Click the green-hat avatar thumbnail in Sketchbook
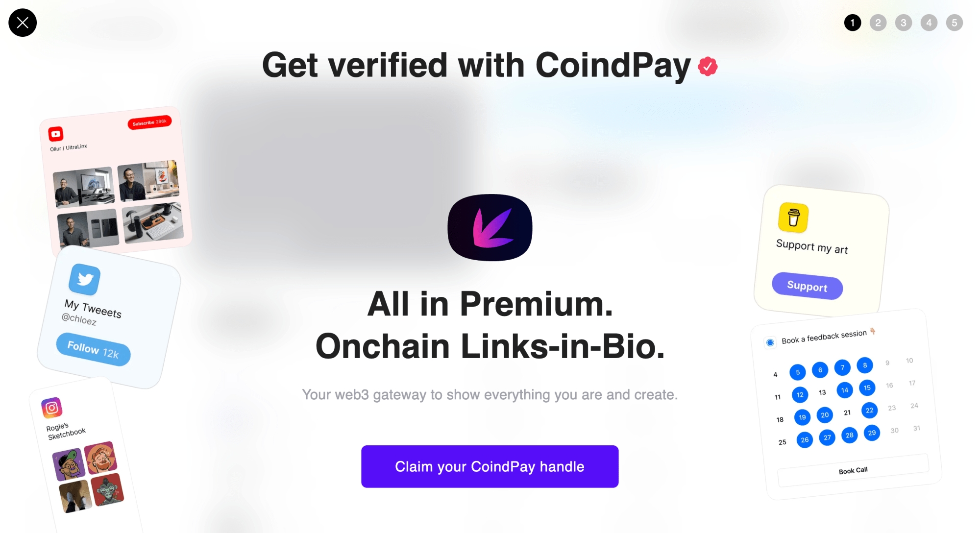Viewport: 980px width, 533px height. coord(69,464)
